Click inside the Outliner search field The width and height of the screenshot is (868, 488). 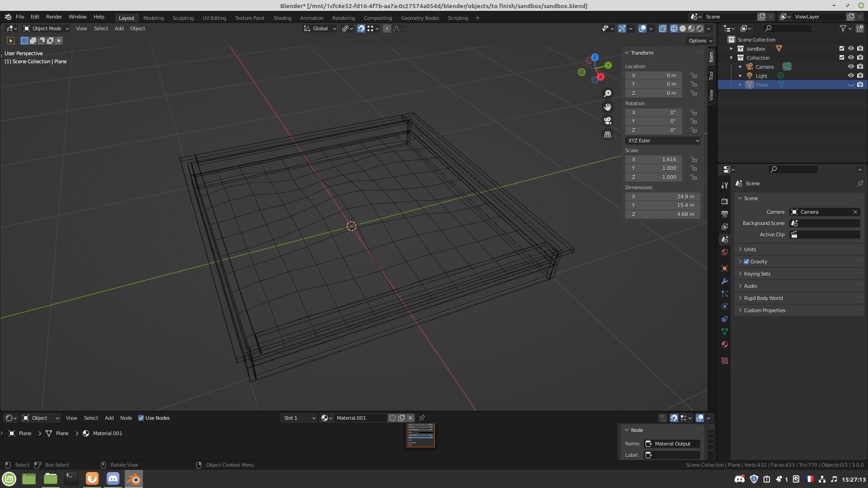(788, 28)
